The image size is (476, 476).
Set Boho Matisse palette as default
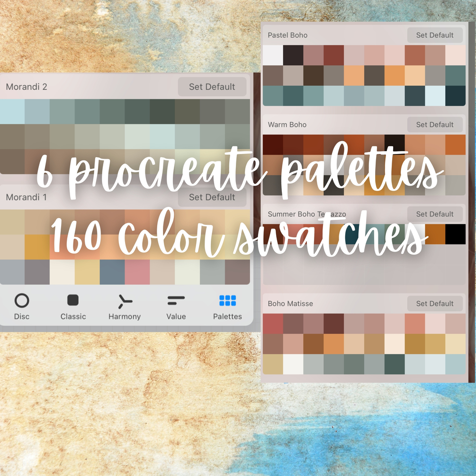click(435, 304)
